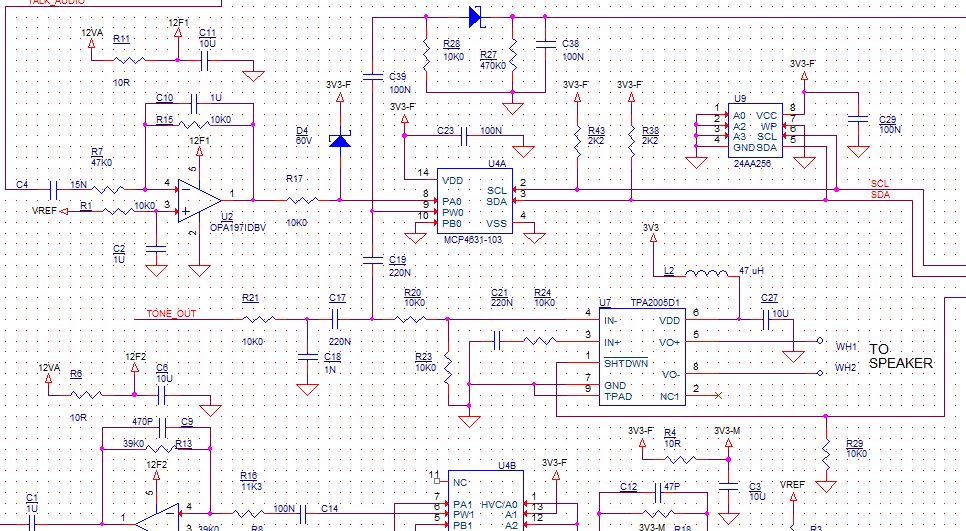Select the R43 2K2 pull-up resistor

pos(577,140)
